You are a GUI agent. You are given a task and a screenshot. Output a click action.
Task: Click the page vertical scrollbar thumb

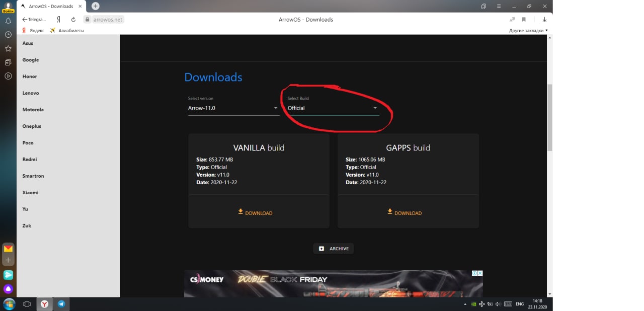(549, 117)
